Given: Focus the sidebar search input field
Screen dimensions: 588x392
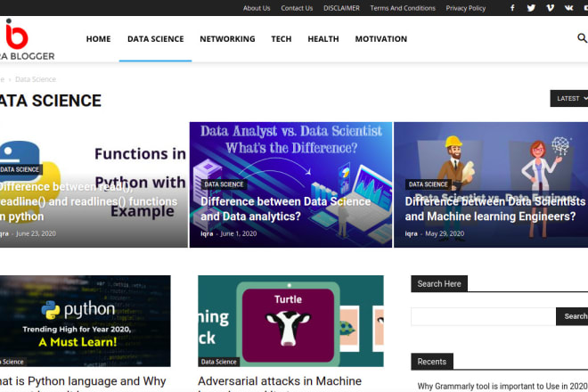Looking at the screenshot, I should click(x=484, y=316).
